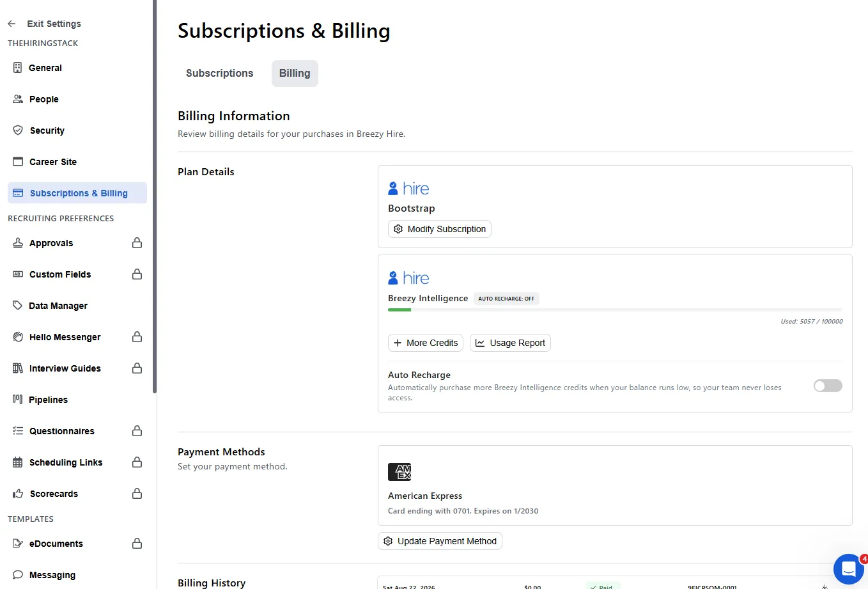Click the back arrow beside Exit Settings
The image size is (868, 589).
pos(12,24)
